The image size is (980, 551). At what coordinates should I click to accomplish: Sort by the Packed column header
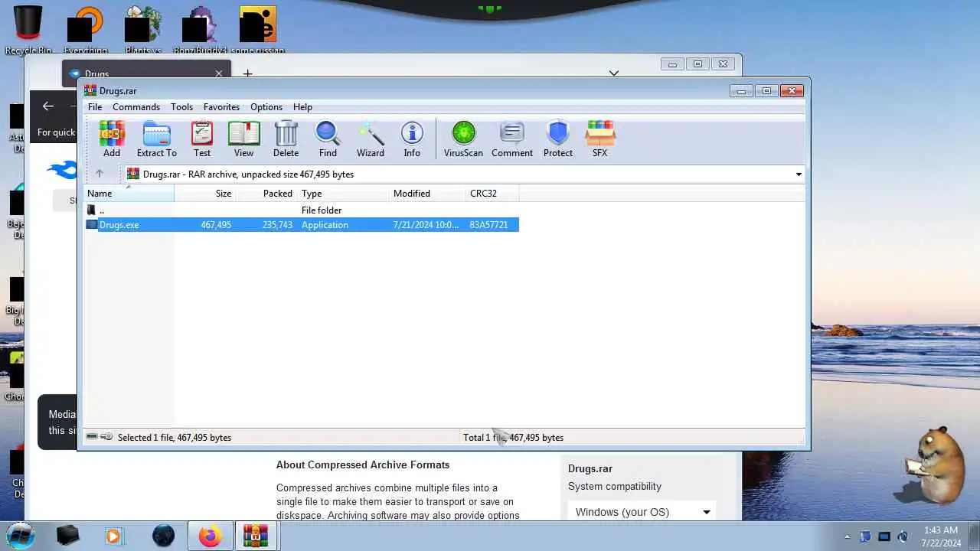[266, 194]
